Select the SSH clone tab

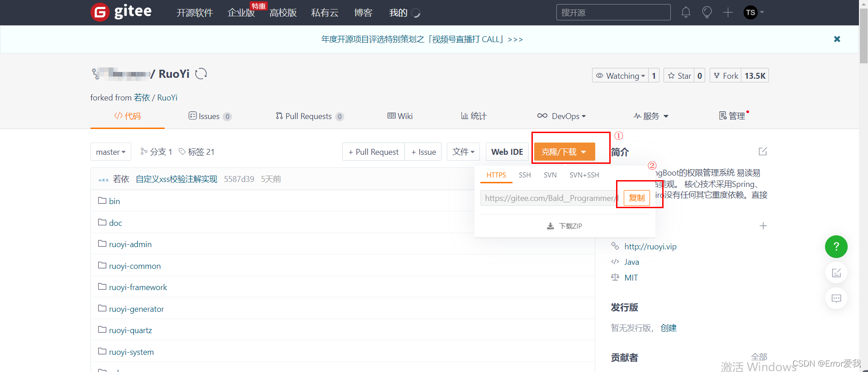pyautogui.click(x=525, y=175)
